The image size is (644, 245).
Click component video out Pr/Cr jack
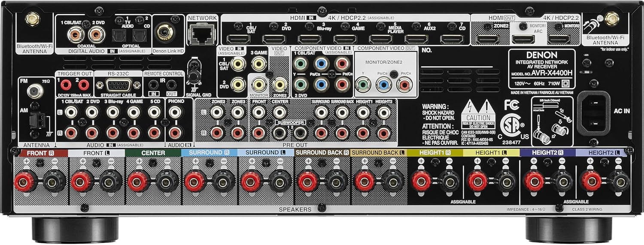click(404, 85)
